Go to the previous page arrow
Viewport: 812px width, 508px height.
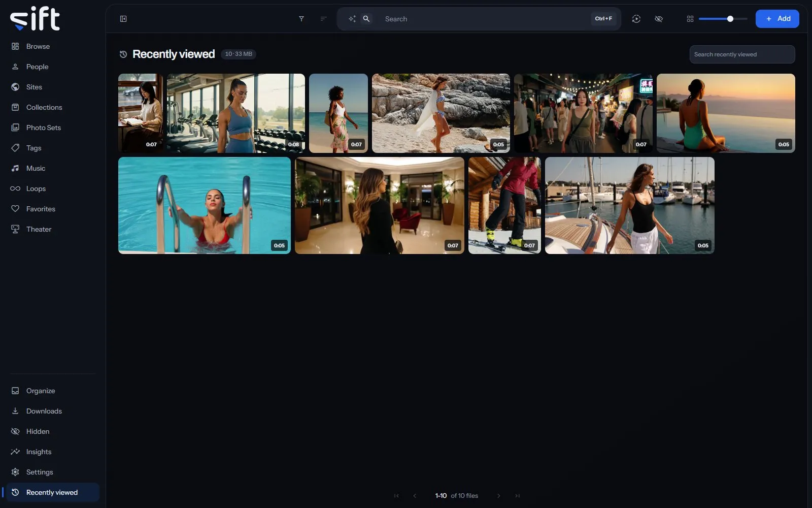[415, 496]
